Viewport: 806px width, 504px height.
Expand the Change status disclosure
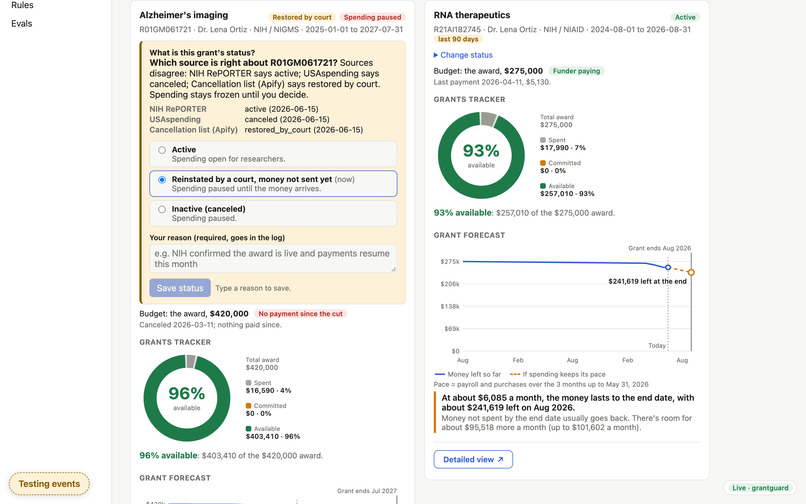pos(463,55)
